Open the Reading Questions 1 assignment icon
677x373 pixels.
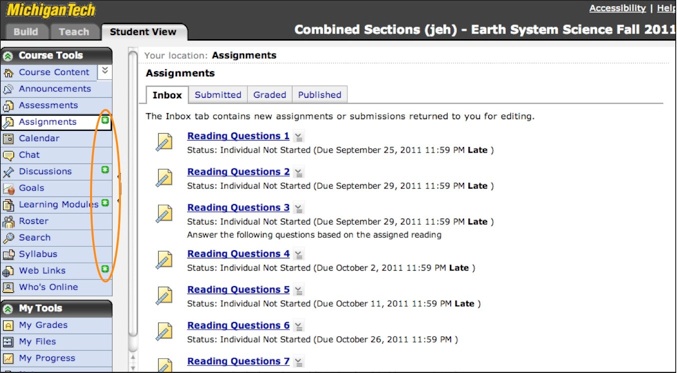point(164,142)
